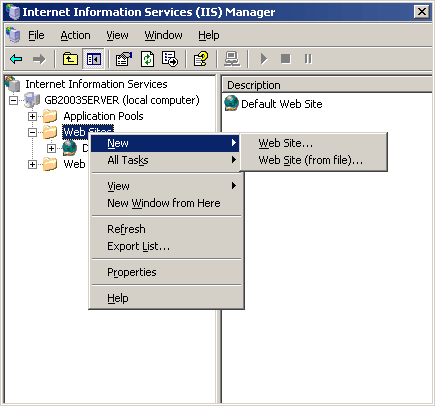Expand the Application Pools node
The image size is (435, 406).
click(32, 116)
